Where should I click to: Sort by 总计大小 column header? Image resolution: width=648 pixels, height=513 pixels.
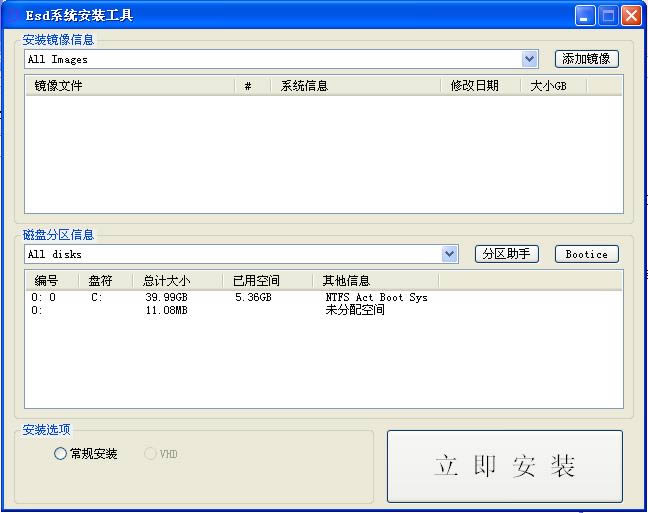tap(177, 281)
